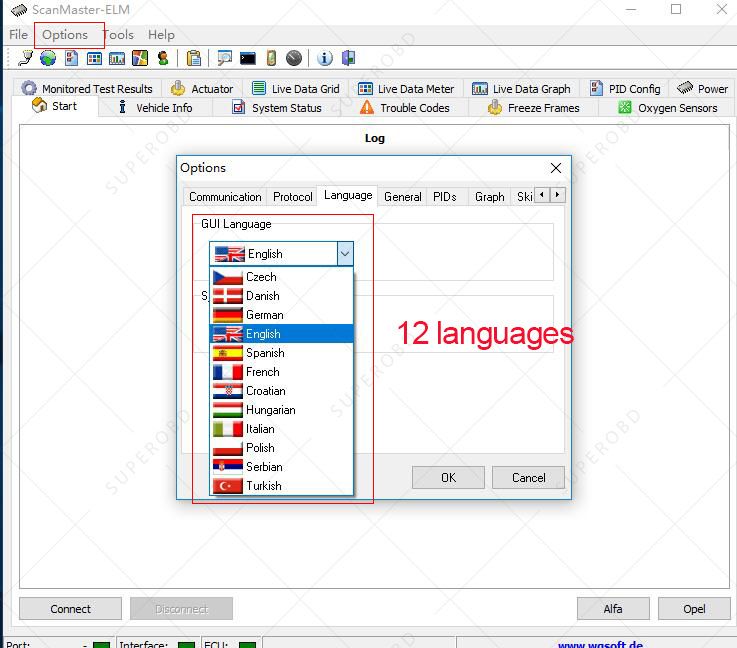Collapse the GUI Language combo box arrow
Image resolution: width=737 pixels, height=648 pixels.
345,254
